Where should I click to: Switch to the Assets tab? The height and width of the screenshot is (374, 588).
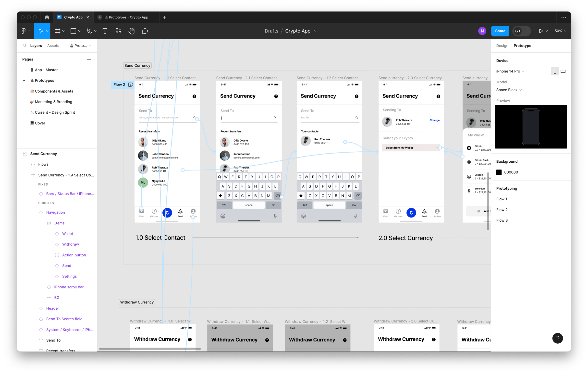point(53,46)
